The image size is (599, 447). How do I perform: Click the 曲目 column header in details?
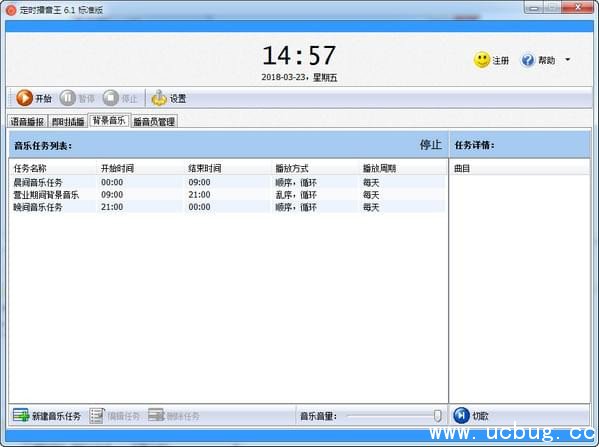pyautogui.click(x=520, y=168)
